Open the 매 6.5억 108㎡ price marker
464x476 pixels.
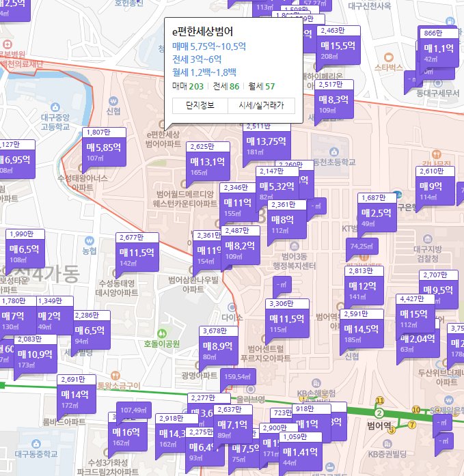(25, 249)
